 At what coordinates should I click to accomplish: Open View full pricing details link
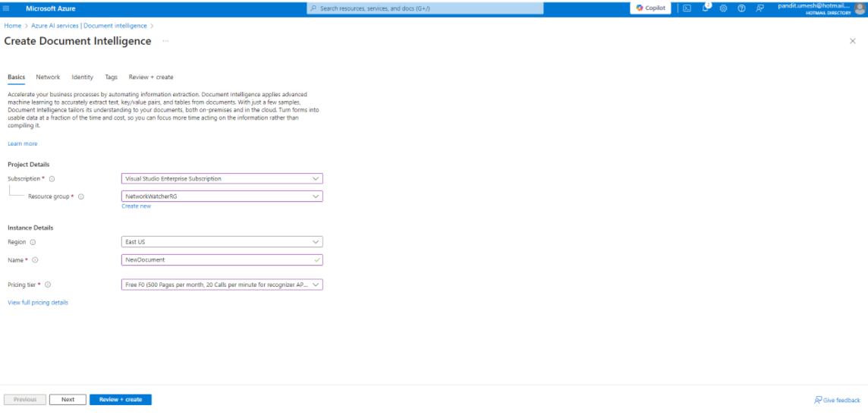tap(38, 303)
